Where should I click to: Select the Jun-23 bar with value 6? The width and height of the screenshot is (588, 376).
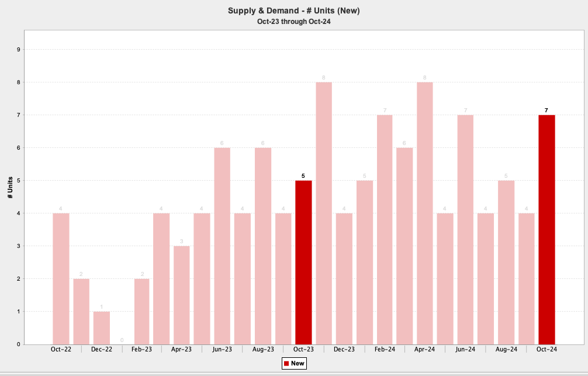tap(222, 246)
